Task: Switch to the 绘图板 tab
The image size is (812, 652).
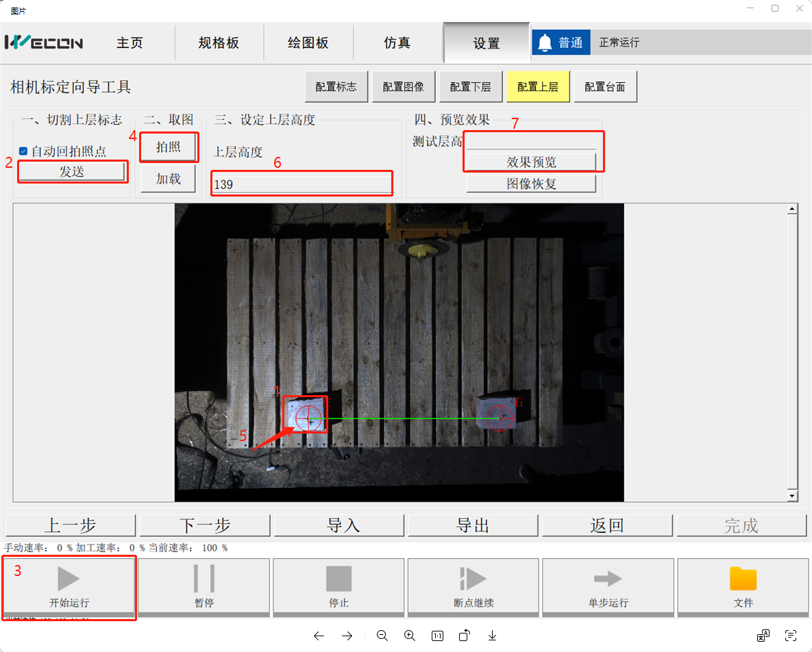Action: [x=308, y=42]
